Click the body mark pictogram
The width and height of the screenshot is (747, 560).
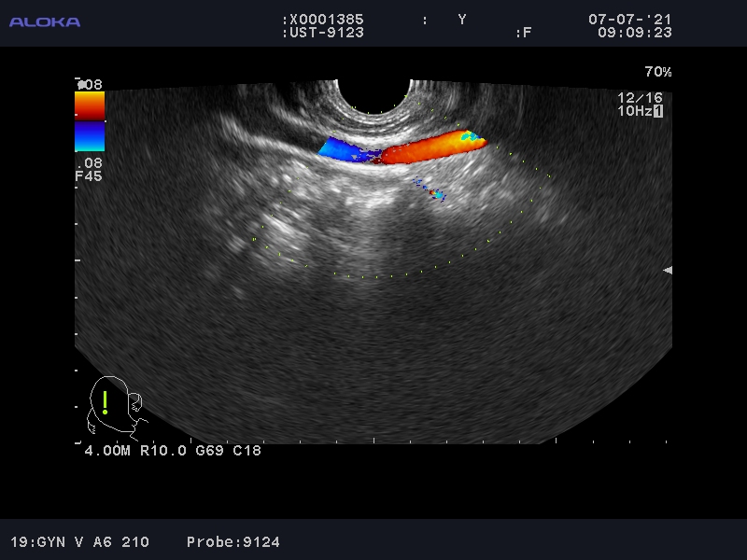click(115, 409)
